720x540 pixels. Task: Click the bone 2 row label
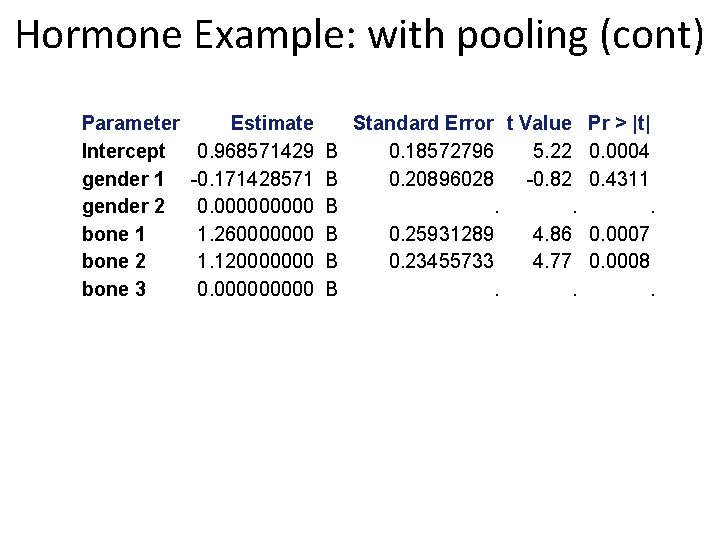click(x=114, y=261)
